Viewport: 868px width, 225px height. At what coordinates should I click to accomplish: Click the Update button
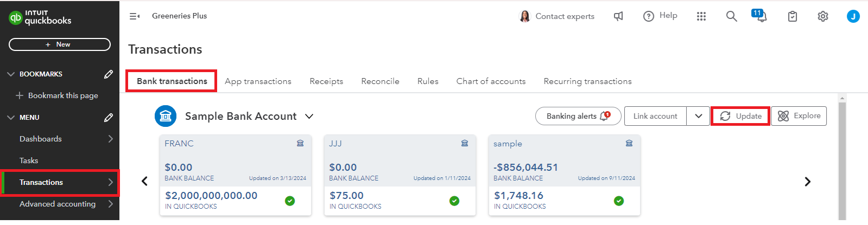tap(740, 116)
